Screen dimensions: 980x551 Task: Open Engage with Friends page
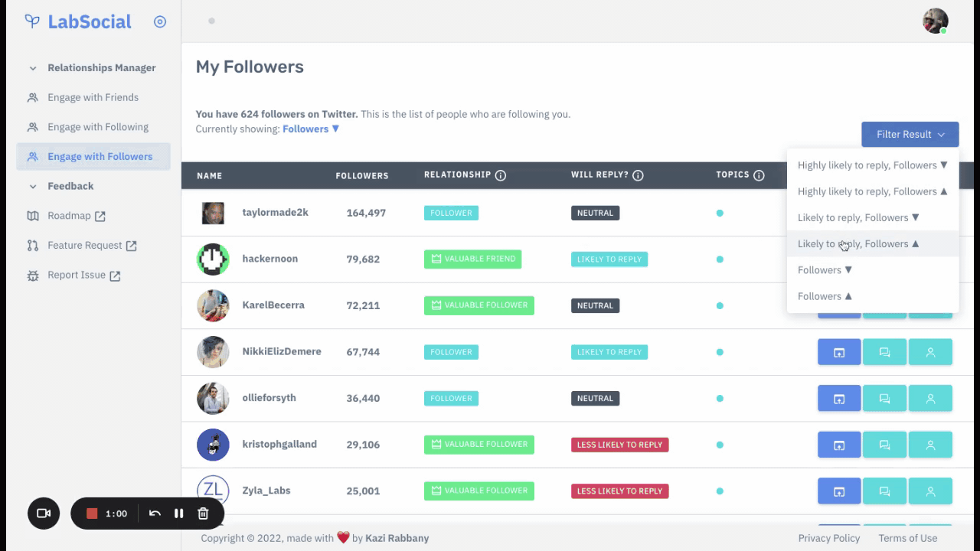point(93,97)
